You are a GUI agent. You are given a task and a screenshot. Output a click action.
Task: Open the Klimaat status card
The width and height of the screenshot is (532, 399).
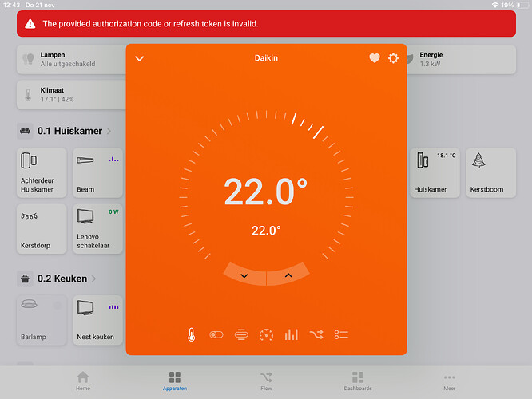71,95
